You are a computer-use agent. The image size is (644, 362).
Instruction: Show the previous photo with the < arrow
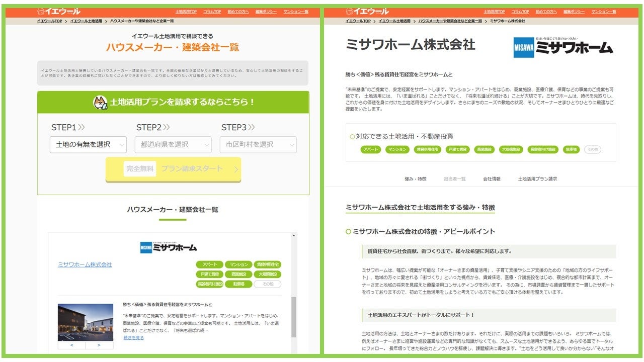pos(71,345)
